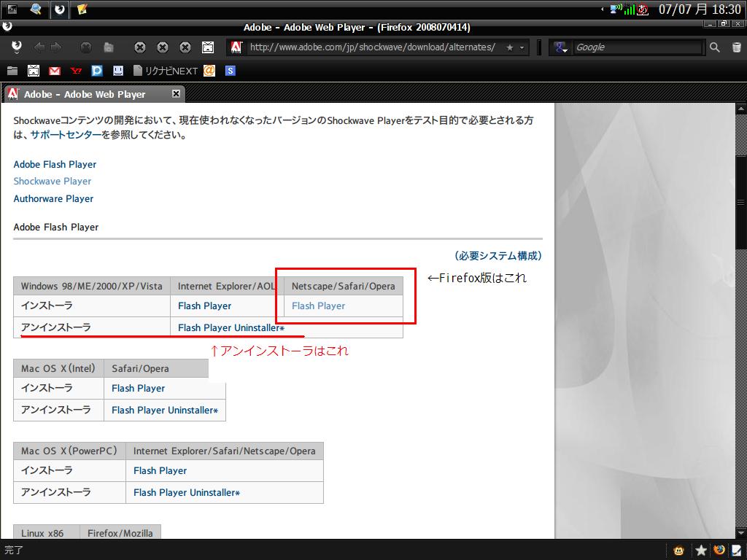Download Flash Player for Internet Explorer/AOL
This screenshot has height=560, width=747.
(204, 306)
